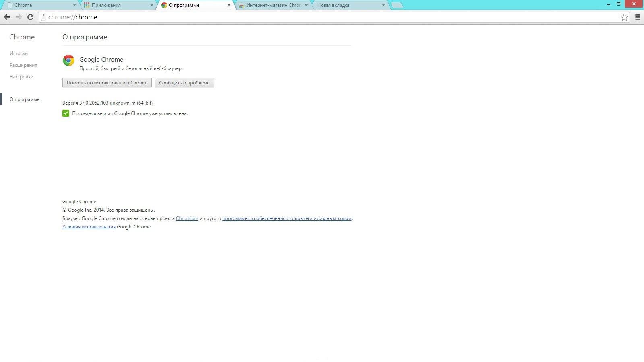Click the page icon in the address bar
This screenshot has width=644, height=362.
tap(43, 17)
